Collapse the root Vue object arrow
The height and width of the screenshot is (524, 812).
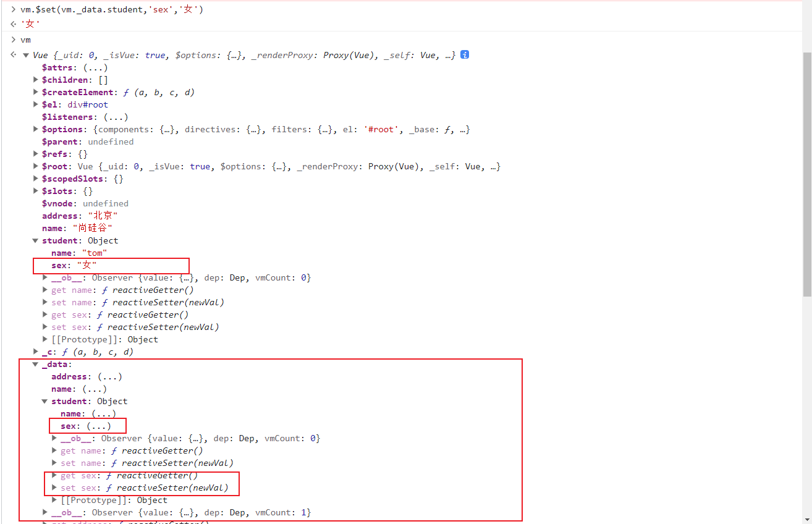(x=26, y=55)
